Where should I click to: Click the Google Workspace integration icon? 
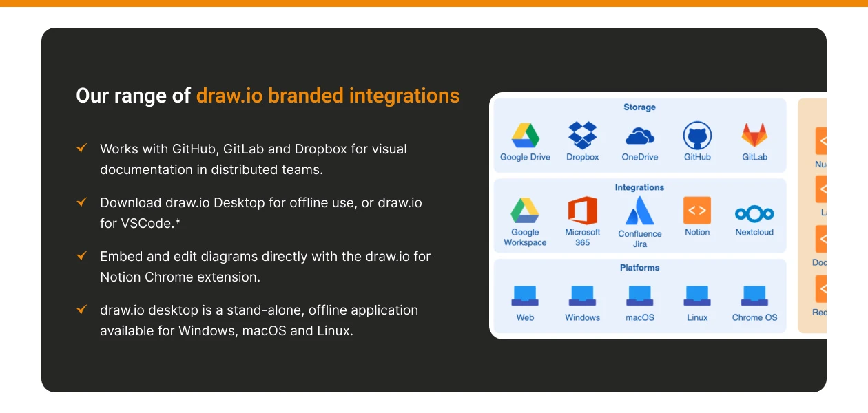click(525, 211)
